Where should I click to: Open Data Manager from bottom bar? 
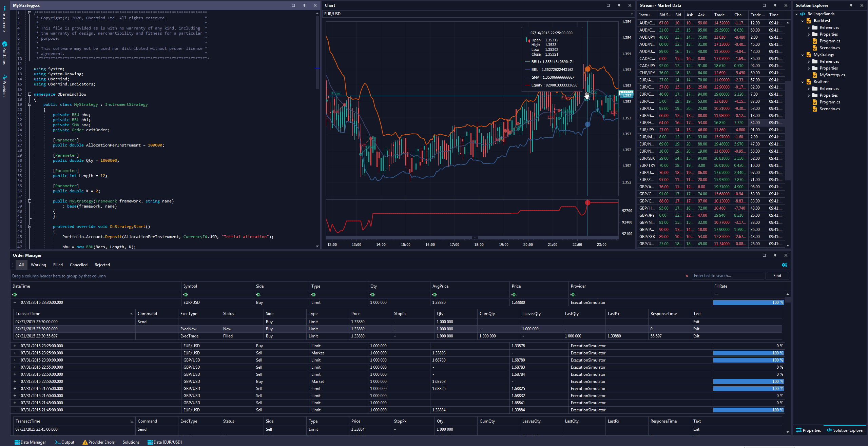click(30, 442)
